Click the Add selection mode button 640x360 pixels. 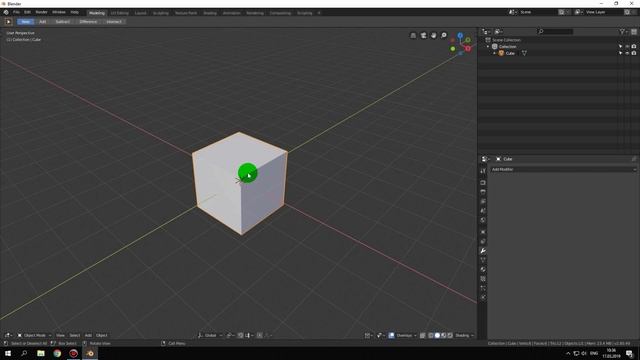42,22
